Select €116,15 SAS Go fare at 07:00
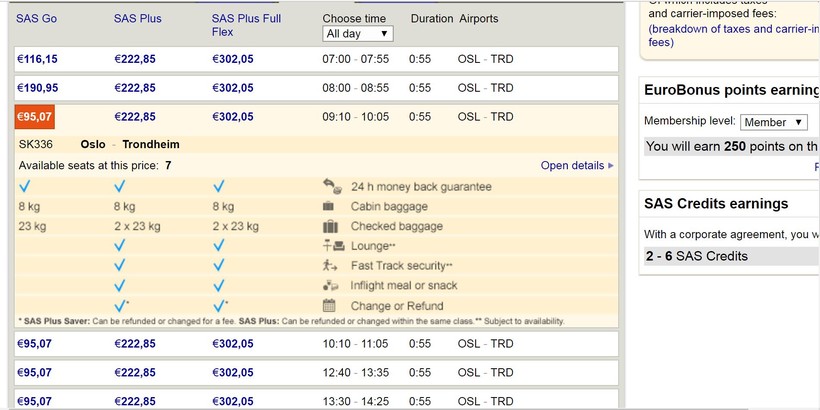Screen dimensions: 820x410 pyautogui.click(x=37, y=60)
